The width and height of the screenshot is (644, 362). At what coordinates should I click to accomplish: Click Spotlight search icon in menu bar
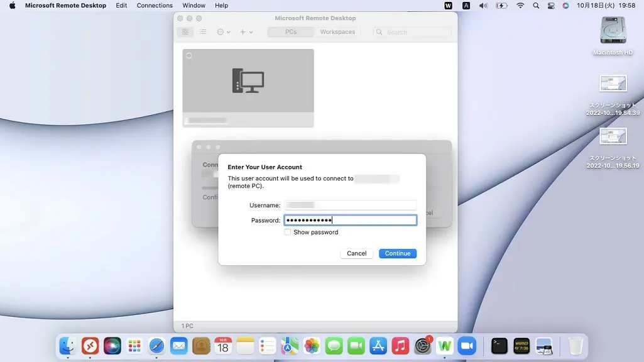point(536,6)
